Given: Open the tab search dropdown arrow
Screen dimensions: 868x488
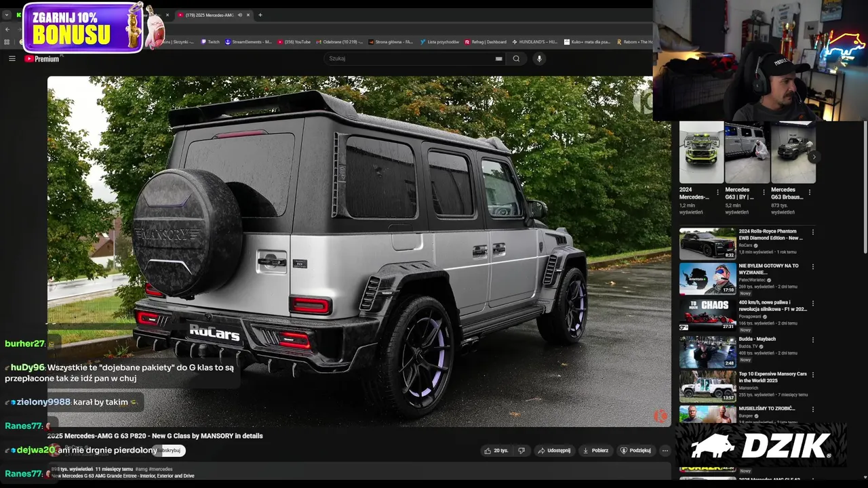Looking at the screenshot, I should click(7, 15).
